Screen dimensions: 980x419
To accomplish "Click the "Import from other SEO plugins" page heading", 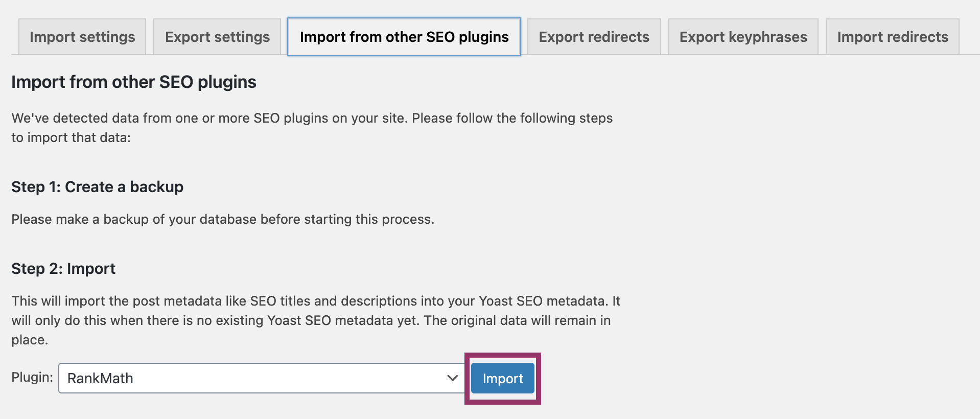I will point(134,82).
